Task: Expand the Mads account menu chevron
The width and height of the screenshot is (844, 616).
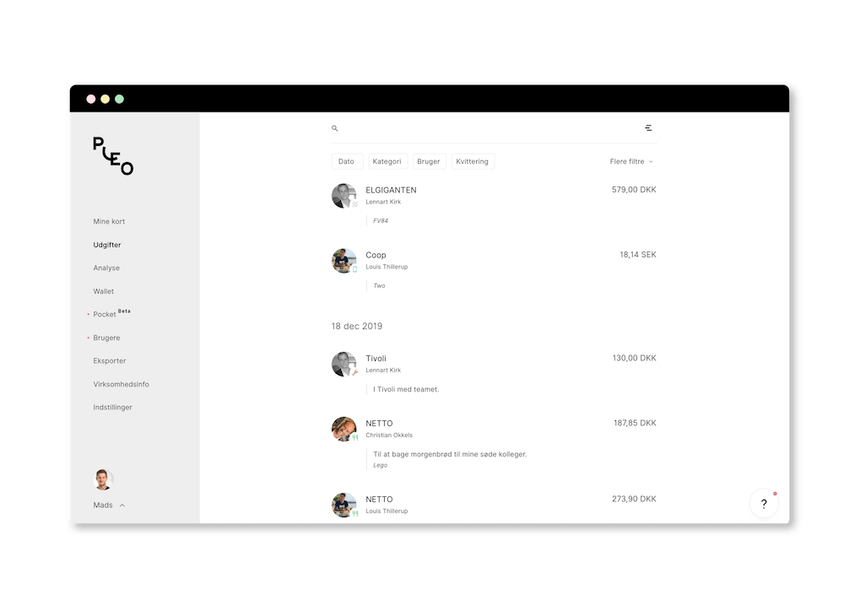Action: (x=122, y=505)
